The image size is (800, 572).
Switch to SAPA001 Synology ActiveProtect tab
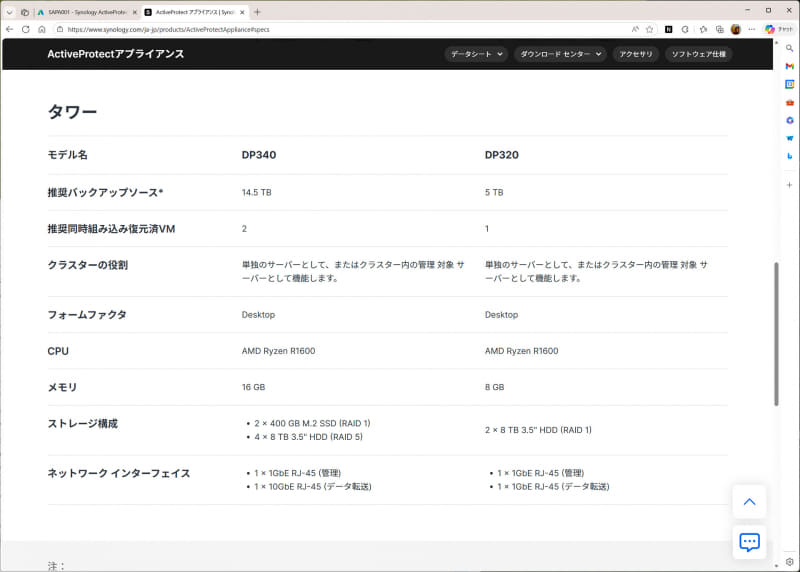point(87,12)
